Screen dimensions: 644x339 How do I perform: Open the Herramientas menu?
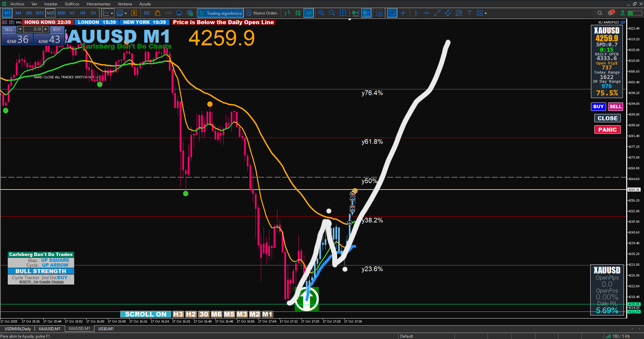point(98,4)
